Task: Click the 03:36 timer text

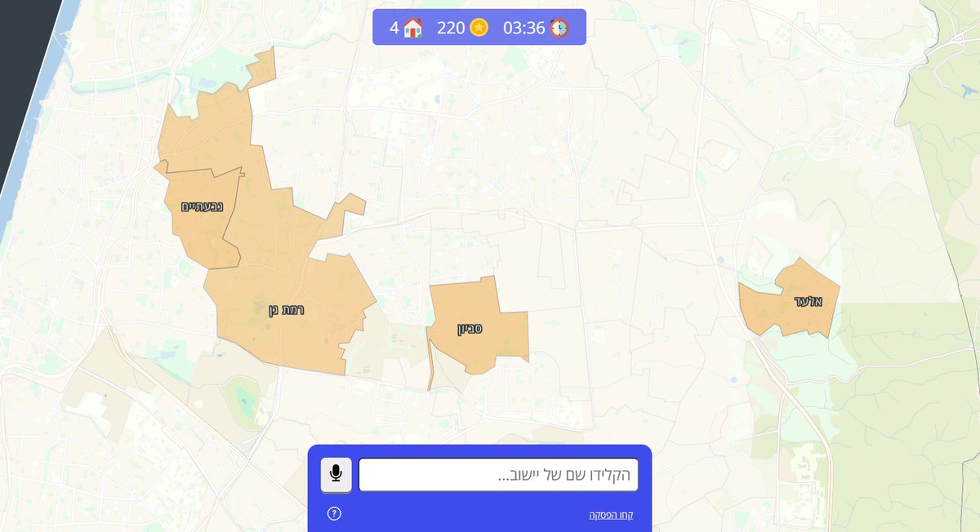Action: point(524,28)
